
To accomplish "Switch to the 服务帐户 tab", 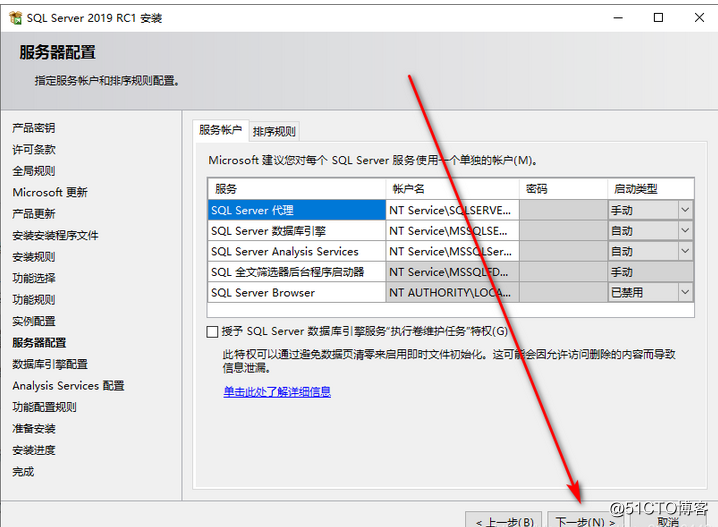I will coord(221,130).
